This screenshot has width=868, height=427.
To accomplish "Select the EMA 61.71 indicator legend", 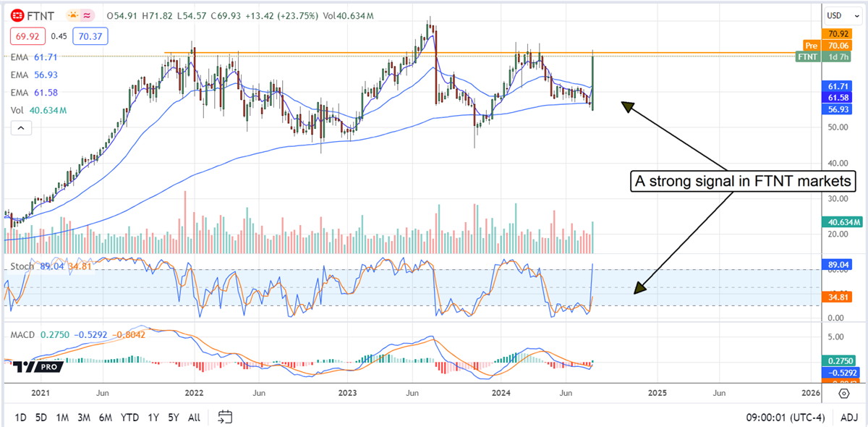I will (33, 56).
